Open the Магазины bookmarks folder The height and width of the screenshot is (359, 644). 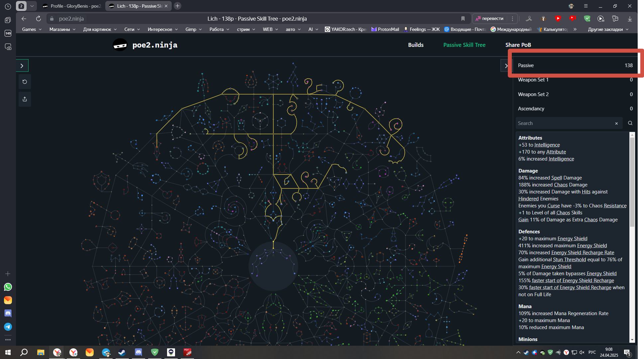[x=62, y=29]
